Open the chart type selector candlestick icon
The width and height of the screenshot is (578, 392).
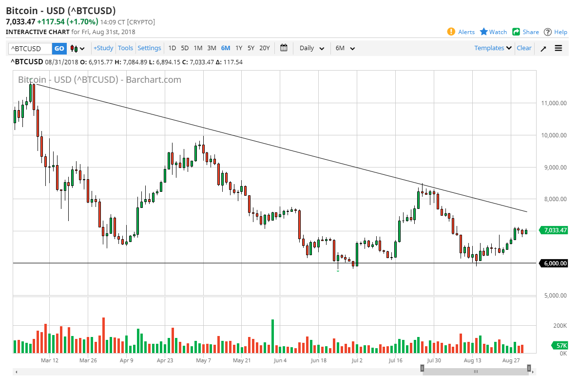(x=74, y=48)
